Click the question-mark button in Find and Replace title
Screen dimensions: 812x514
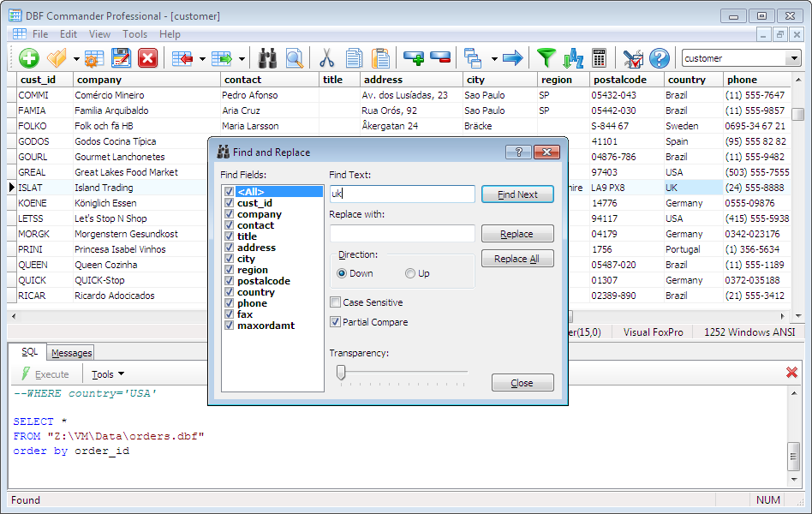pyautogui.click(x=518, y=152)
